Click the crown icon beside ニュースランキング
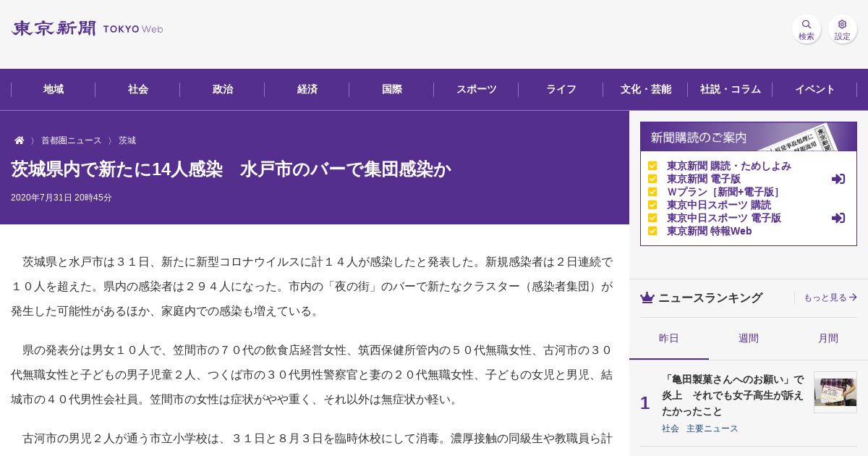The image size is (868, 456). pyautogui.click(x=647, y=297)
